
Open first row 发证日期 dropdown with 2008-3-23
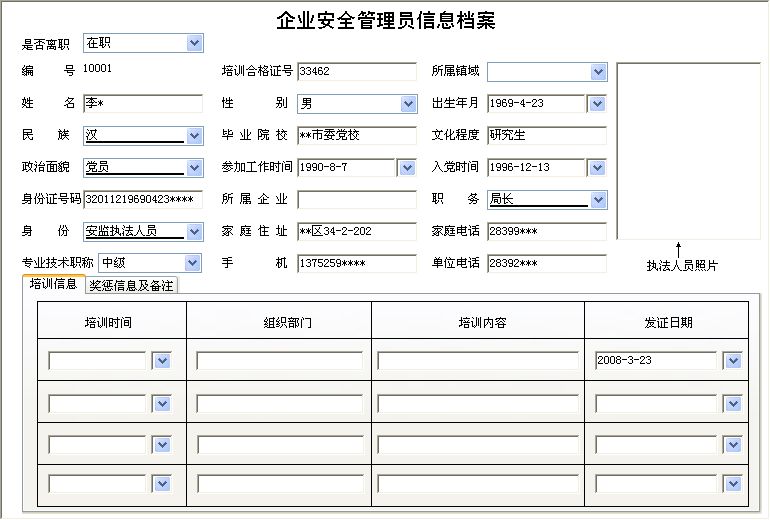coord(733,361)
